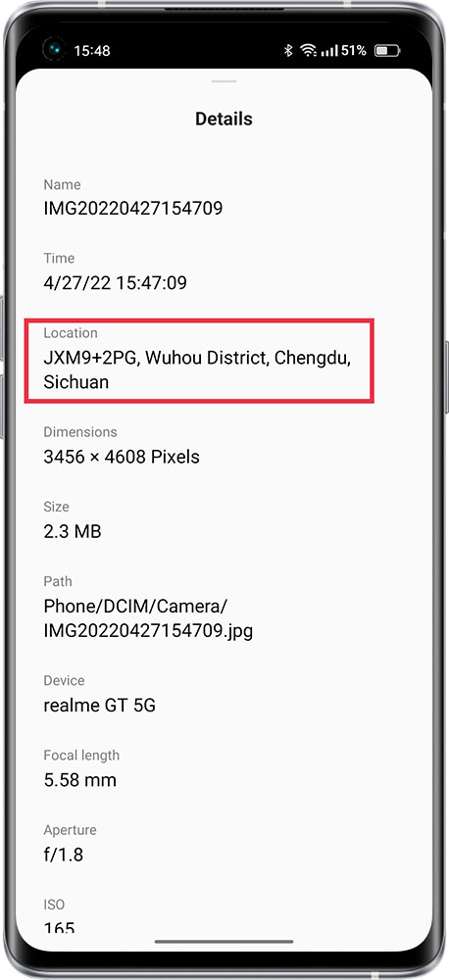Tap the time value 4/27/22 15:47:09

point(115,283)
